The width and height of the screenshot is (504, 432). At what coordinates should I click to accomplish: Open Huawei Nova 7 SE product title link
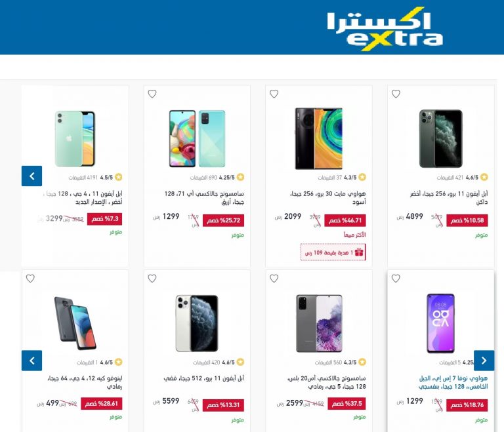pyautogui.click(x=453, y=382)
